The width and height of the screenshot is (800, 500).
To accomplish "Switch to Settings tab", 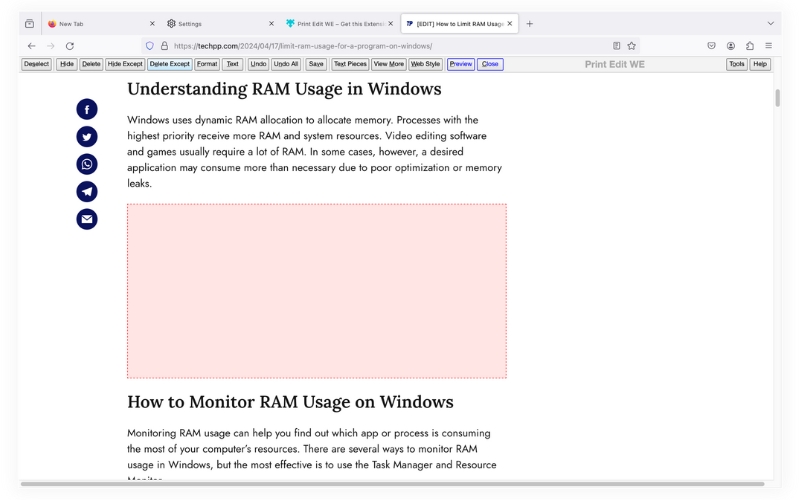I will pos(221,24).
